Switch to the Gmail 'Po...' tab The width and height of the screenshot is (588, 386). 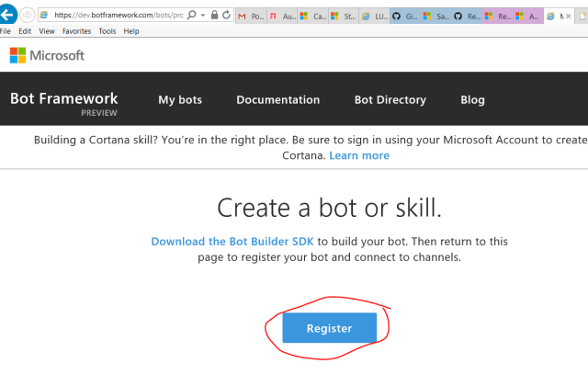pos(251,17)
